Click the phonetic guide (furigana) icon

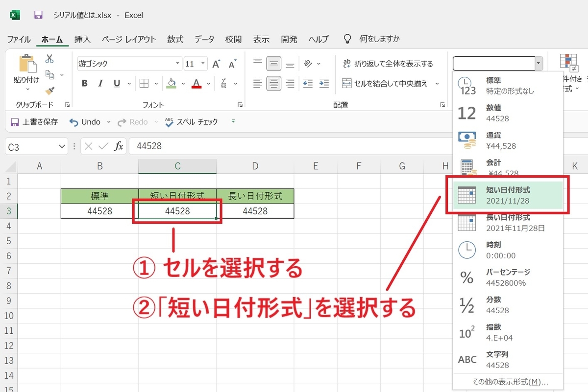click(223, 83)
